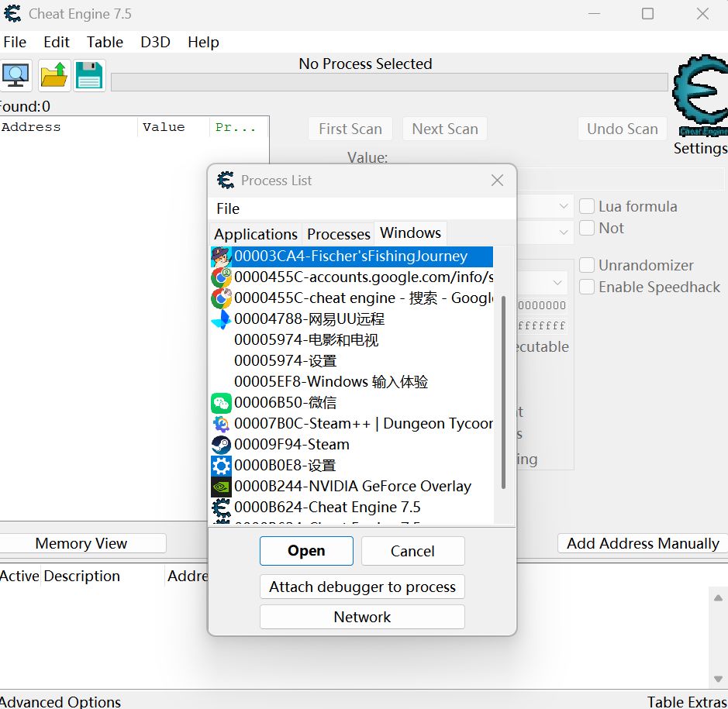The height and width of the screenshot is (709, 728).
Task: Select 00004788-网易UU远程 entry
Action: (x=352, y=319)
